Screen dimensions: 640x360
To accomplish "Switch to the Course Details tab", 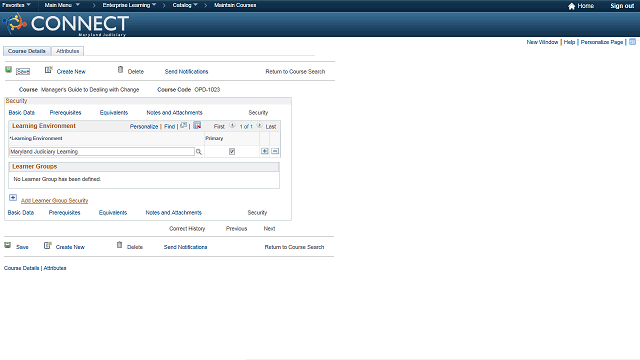I will 27,51.
